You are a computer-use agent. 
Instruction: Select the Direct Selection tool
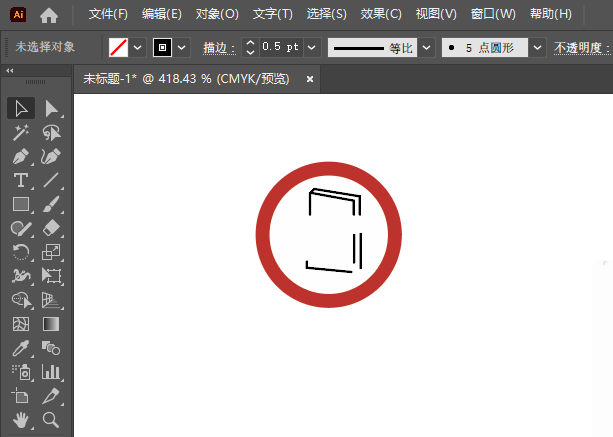pos(51,108)
